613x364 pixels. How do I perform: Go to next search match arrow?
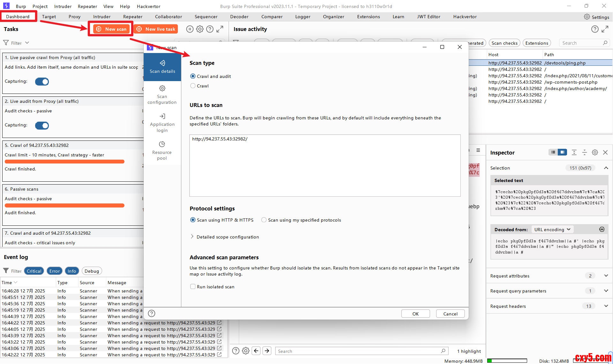[x=267, y=351]
